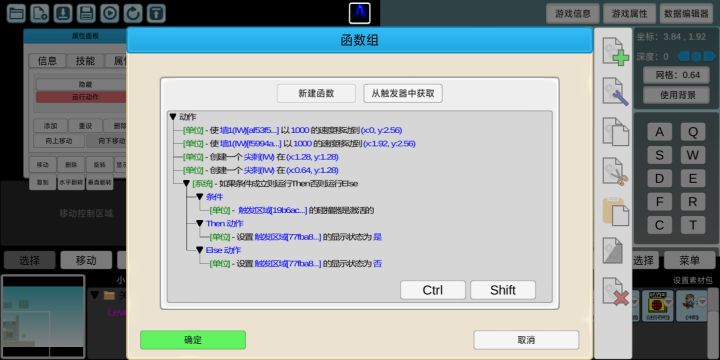Image resolution: width=720 pixels, height=360 pixels.
Task: Click the half-shaded page disable action icon
Action: [613, 251]
